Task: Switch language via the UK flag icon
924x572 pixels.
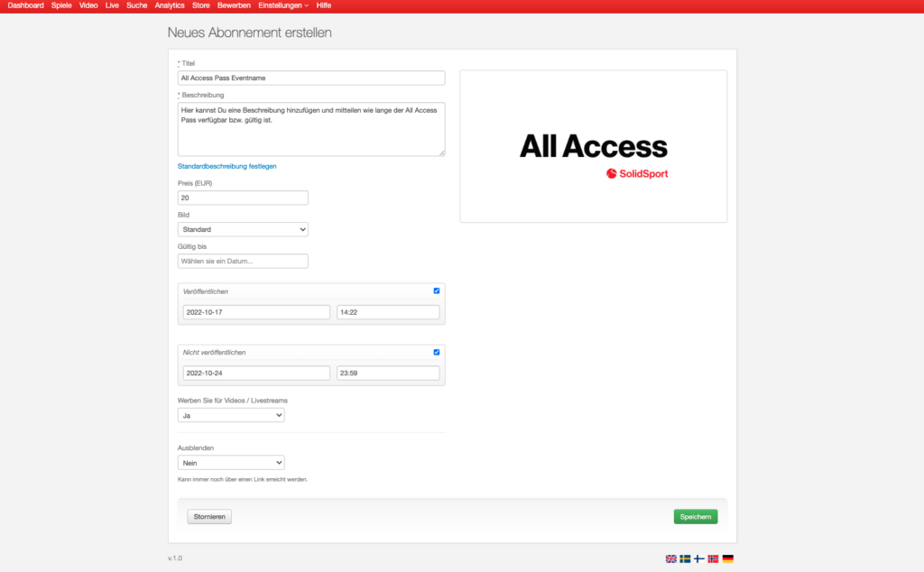Action: point(670,558)
